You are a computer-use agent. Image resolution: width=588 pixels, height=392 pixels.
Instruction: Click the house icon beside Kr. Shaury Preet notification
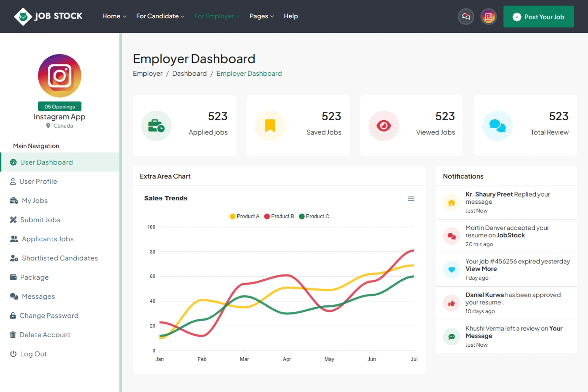point(451,203)
